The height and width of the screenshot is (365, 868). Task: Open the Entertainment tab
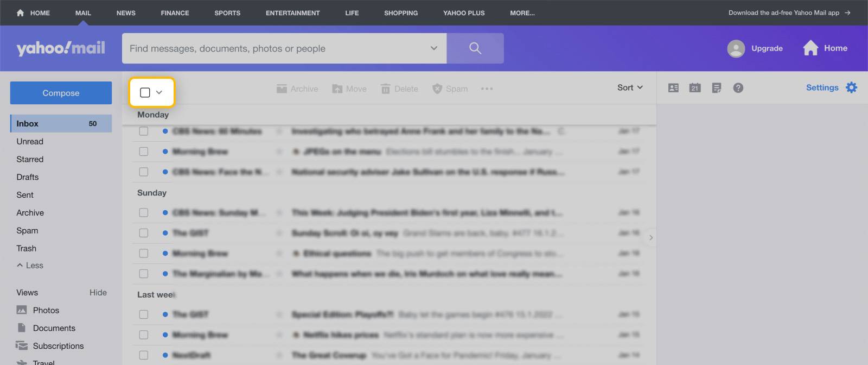(293, 13)
